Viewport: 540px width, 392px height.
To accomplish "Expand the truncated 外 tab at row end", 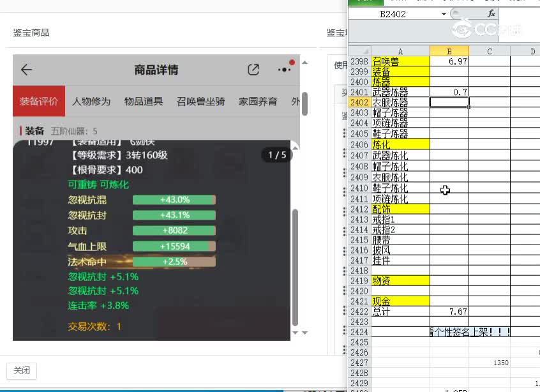I will [x=293, y=101].
